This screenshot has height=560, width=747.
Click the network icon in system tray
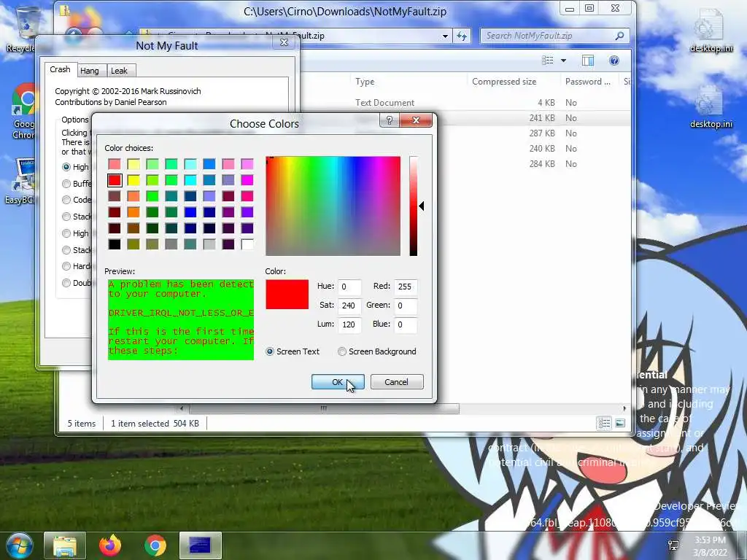[673, 545]
